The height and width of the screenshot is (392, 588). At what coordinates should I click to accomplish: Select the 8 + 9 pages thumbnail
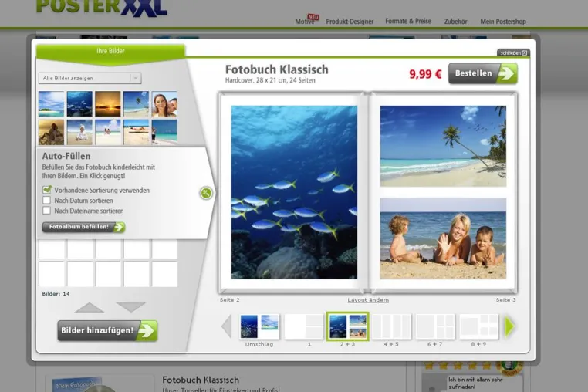coord(479,326)
